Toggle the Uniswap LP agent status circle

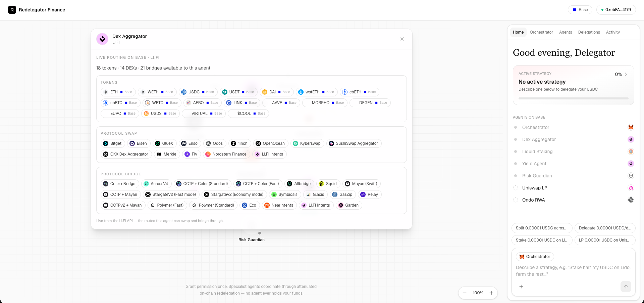516,188
